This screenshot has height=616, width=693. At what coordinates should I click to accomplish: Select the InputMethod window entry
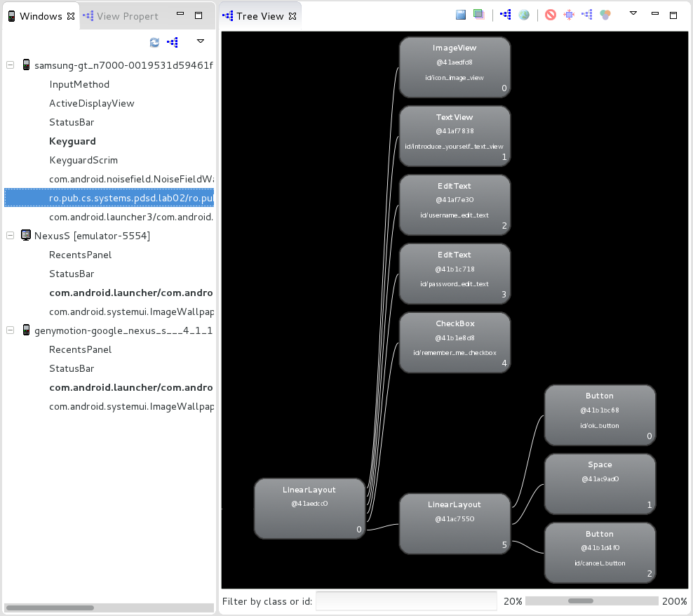79,84
